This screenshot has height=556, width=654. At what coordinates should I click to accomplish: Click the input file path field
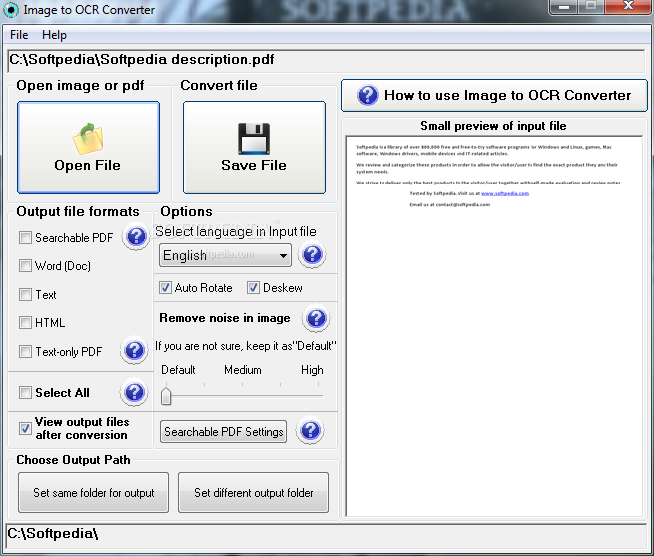[x=327, y=60]
